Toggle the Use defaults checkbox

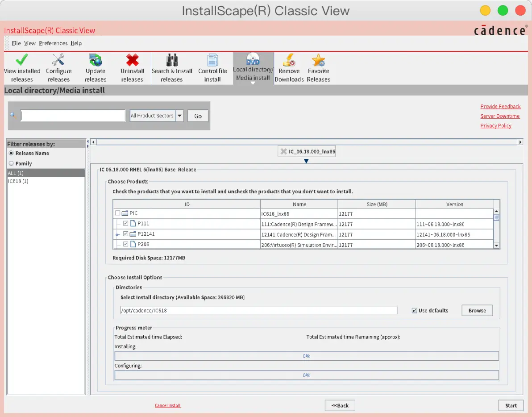coord(414,310)
